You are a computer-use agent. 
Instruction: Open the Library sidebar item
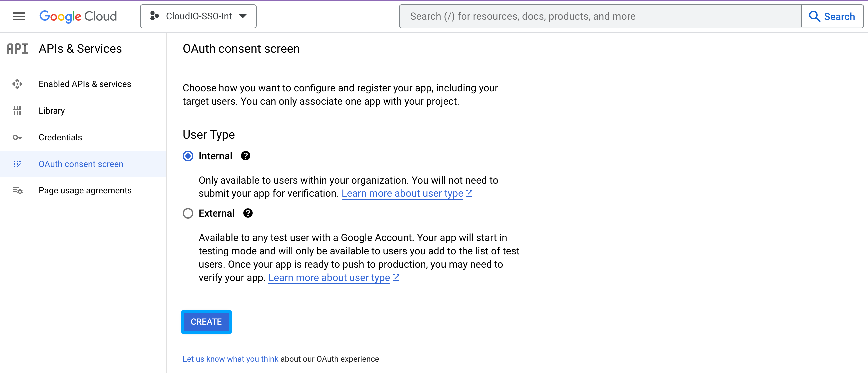point(52,111)
